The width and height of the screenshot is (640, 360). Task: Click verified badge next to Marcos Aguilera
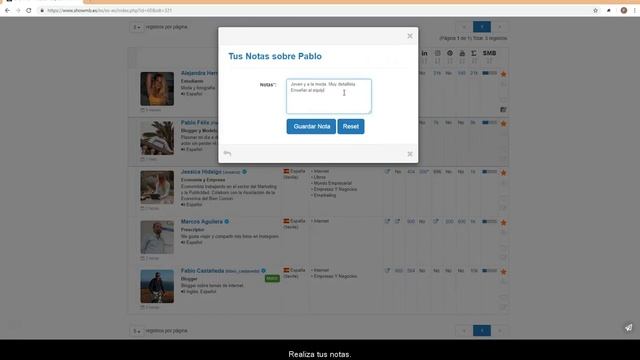227,222
